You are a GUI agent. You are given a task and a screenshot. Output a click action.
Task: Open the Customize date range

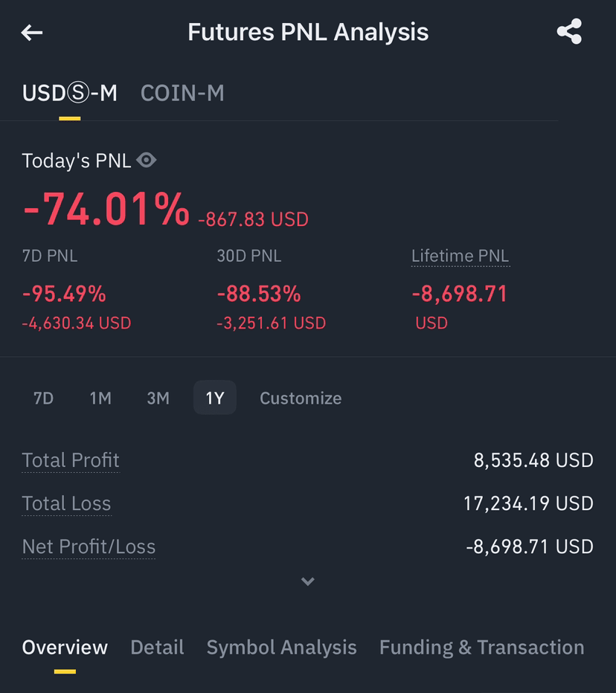point(301,399)
